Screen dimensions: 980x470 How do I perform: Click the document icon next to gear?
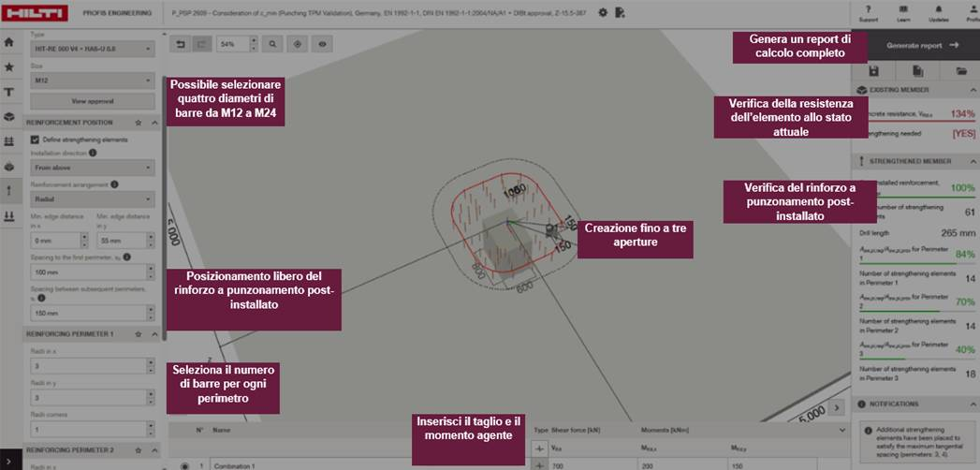[x=620, y=12]
